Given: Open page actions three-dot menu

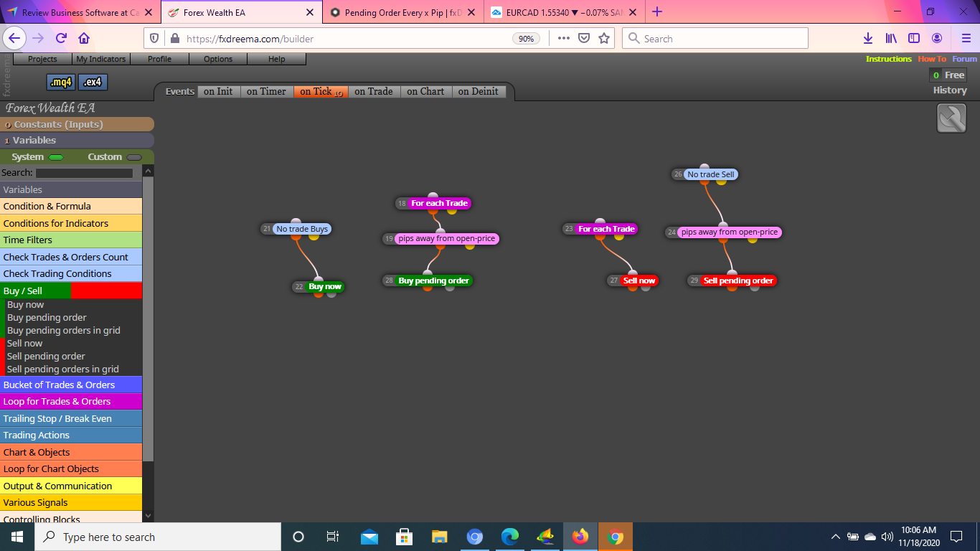Looking at the screenshot, I should pyautogui.click(x=564, y=38).
